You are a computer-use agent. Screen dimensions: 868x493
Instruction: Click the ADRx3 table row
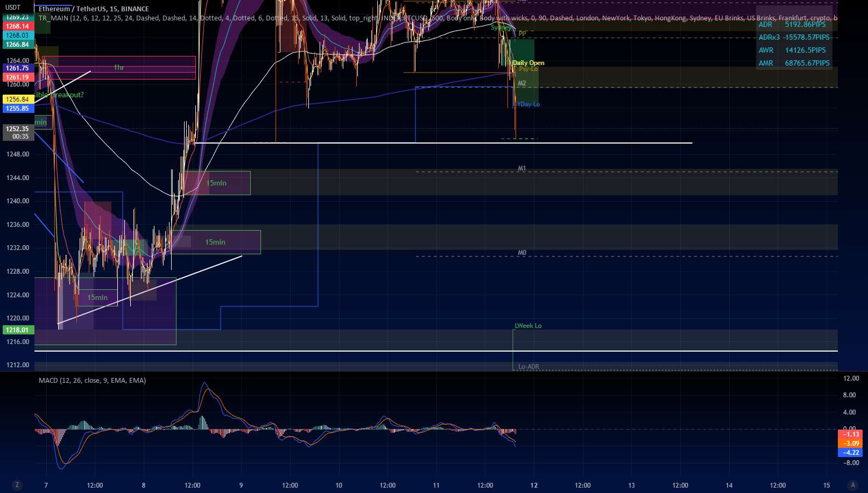click(x=794, y=38)
